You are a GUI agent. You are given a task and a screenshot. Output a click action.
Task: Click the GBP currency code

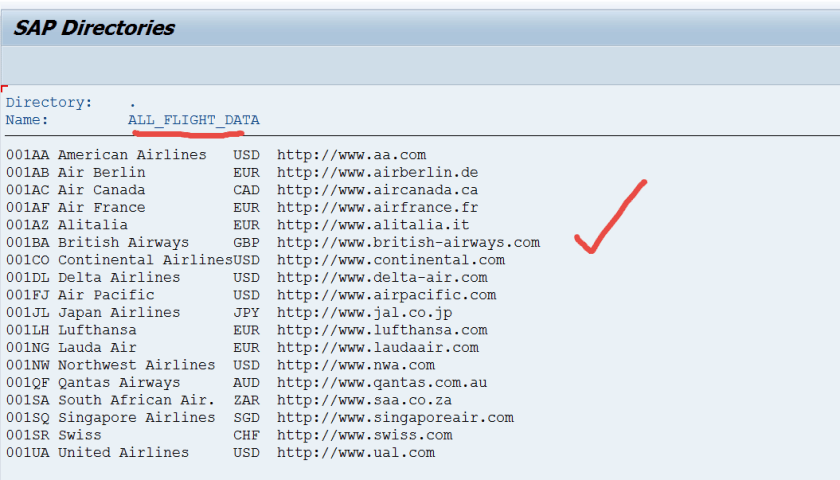246,243
